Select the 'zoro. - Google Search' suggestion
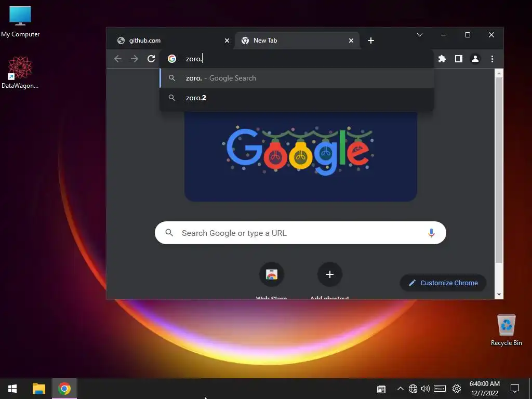 coord(297,78)
